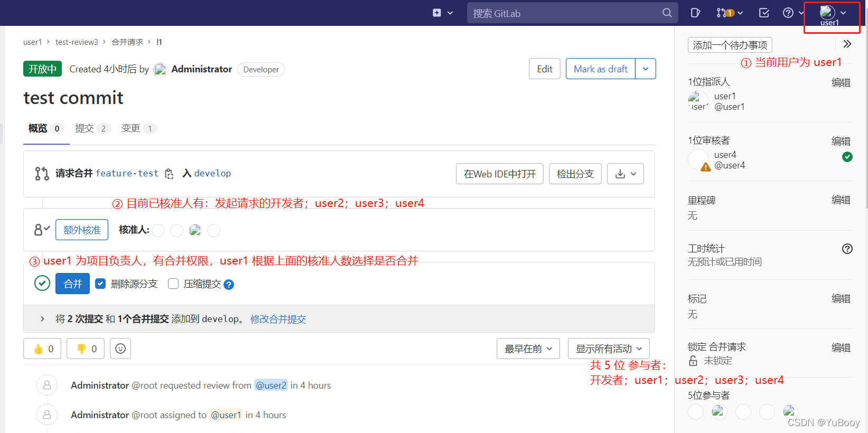Click fifth participant avatar

(x=790, y=411)
